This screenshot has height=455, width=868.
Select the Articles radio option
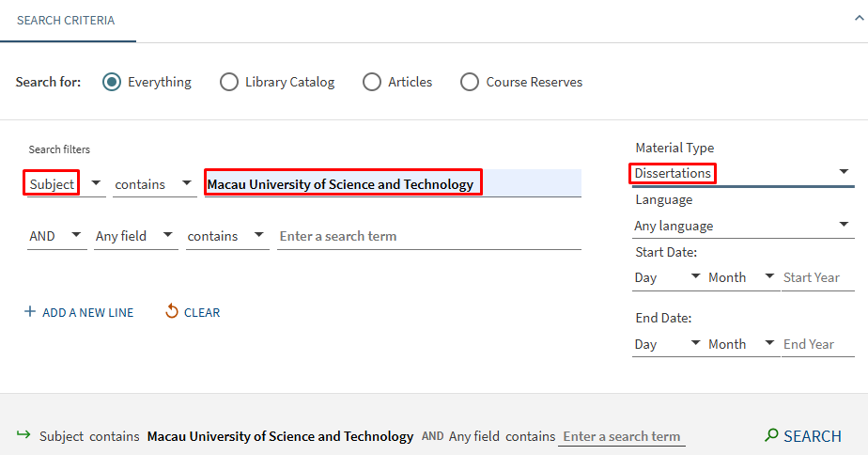click(x=372, y=82)
